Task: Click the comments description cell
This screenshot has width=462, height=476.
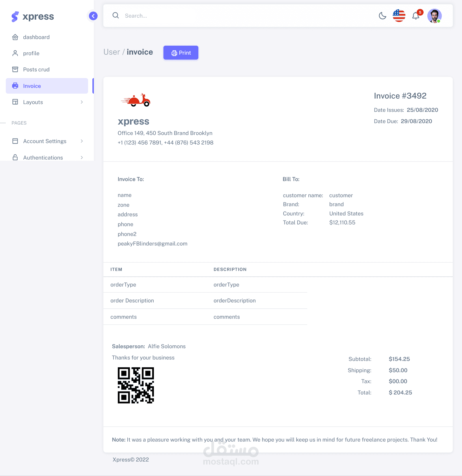Action: pos(227,317)
